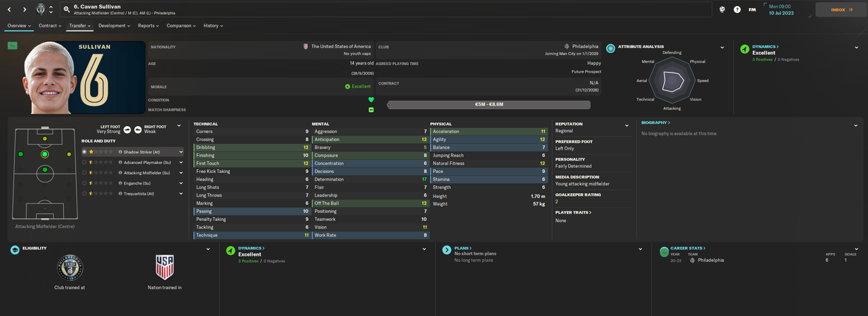Click the info icon beside Enganche

click(120, 183)
